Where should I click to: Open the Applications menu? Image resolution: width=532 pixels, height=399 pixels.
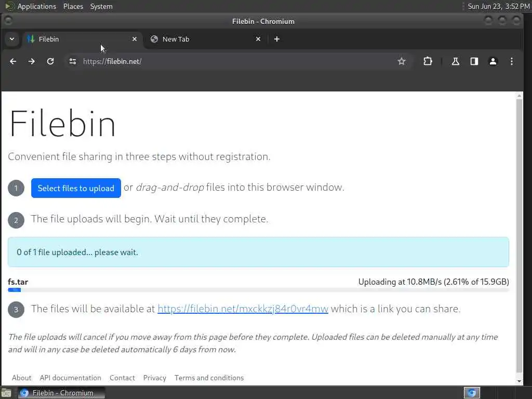coord(37,6)
